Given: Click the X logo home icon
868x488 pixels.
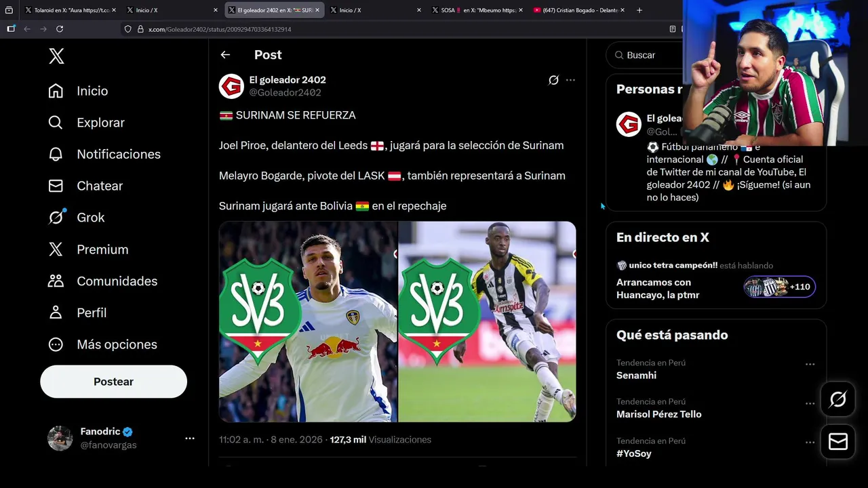Looking at the screenshot, I should pos(57,56).
